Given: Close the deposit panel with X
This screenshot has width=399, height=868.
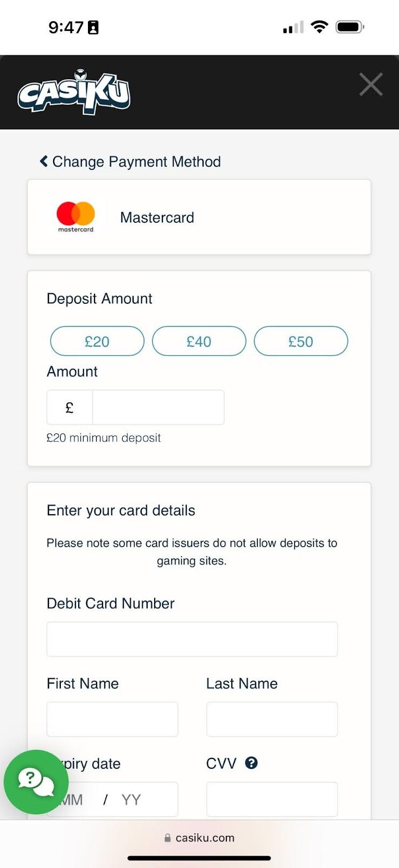Looking at the screenshot, I should [371, 85].
